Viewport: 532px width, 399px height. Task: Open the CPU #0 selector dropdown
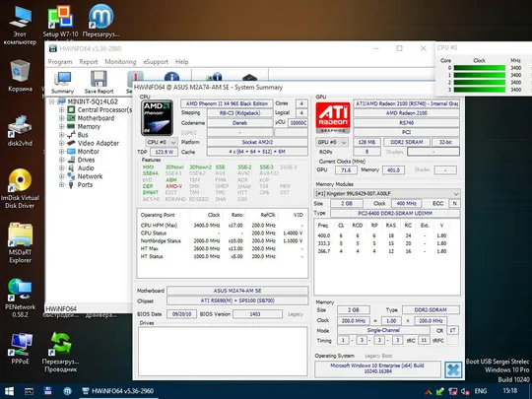point(162,142)
